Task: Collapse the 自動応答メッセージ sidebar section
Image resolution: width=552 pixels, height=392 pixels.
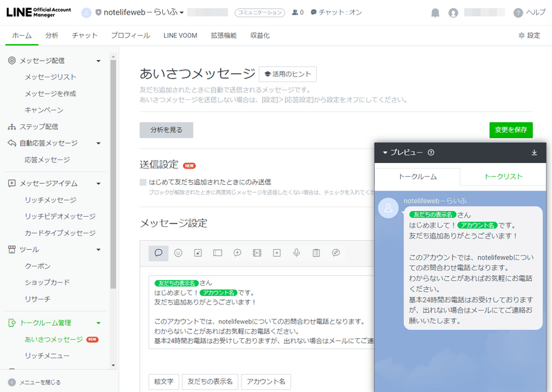Action: pos(99,143)
